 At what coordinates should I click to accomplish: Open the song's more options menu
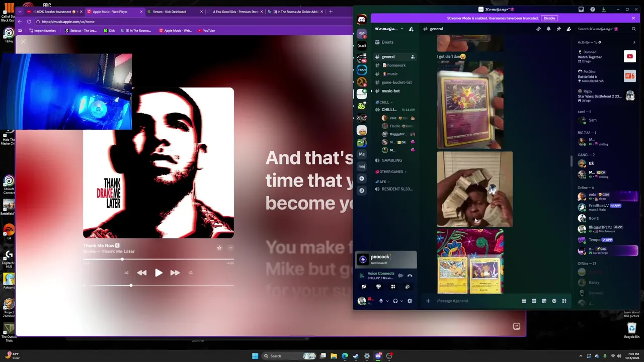coord(230,248)
